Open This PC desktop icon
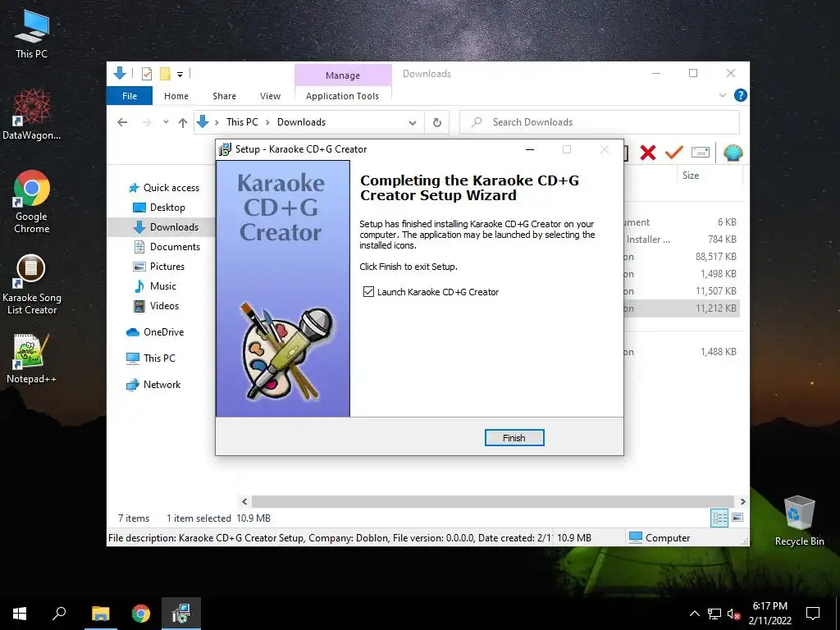 click(32, 35)
